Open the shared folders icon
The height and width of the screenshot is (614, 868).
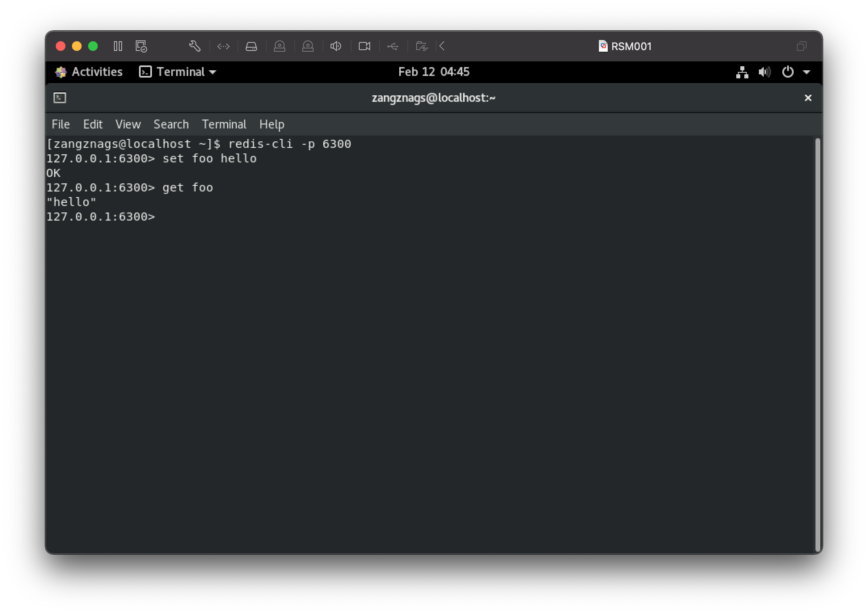pos(421,46)
